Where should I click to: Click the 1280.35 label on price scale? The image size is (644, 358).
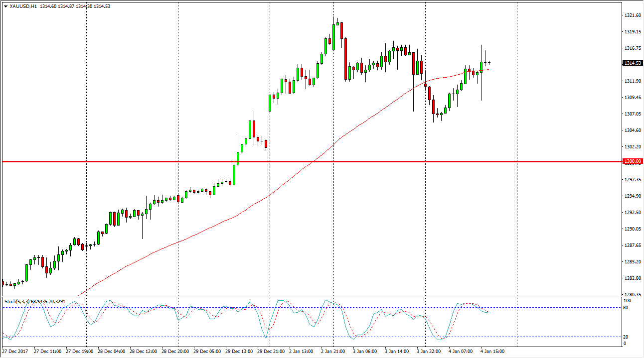[632, 295]
